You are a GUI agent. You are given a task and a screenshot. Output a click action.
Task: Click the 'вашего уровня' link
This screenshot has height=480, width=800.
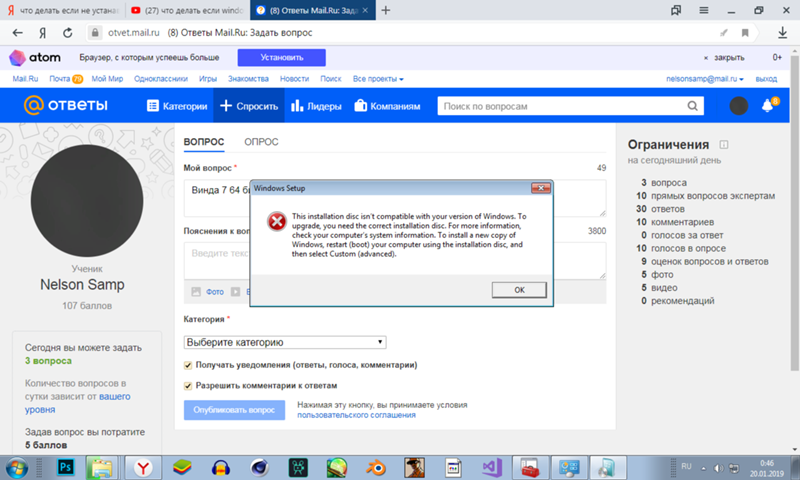click(x=78, y=403)
